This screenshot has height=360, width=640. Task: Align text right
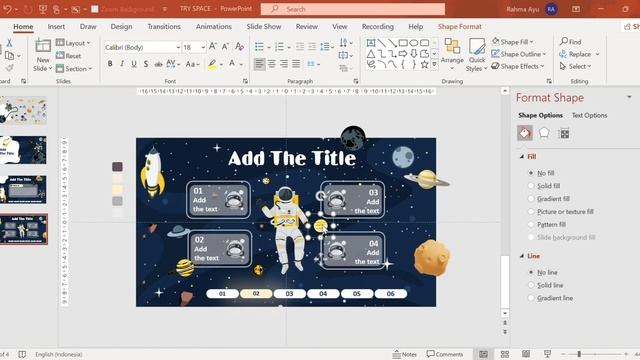click(x=284, y=64)
